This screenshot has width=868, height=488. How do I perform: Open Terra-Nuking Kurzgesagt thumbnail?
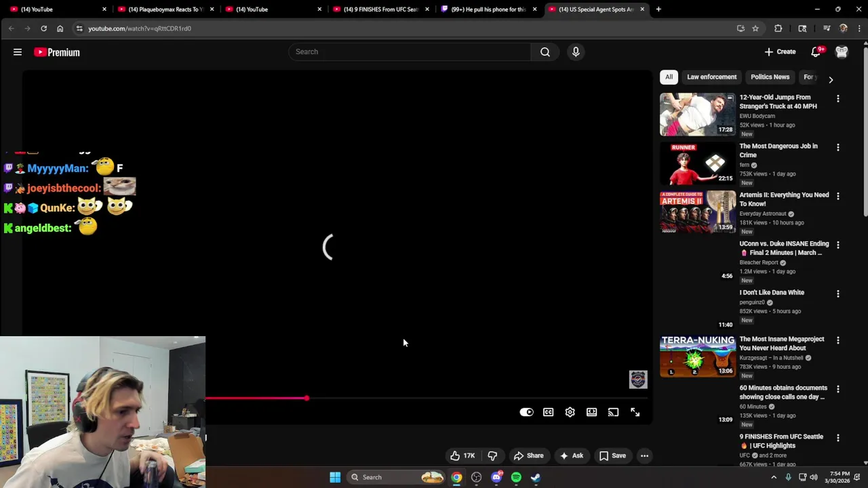697,356
